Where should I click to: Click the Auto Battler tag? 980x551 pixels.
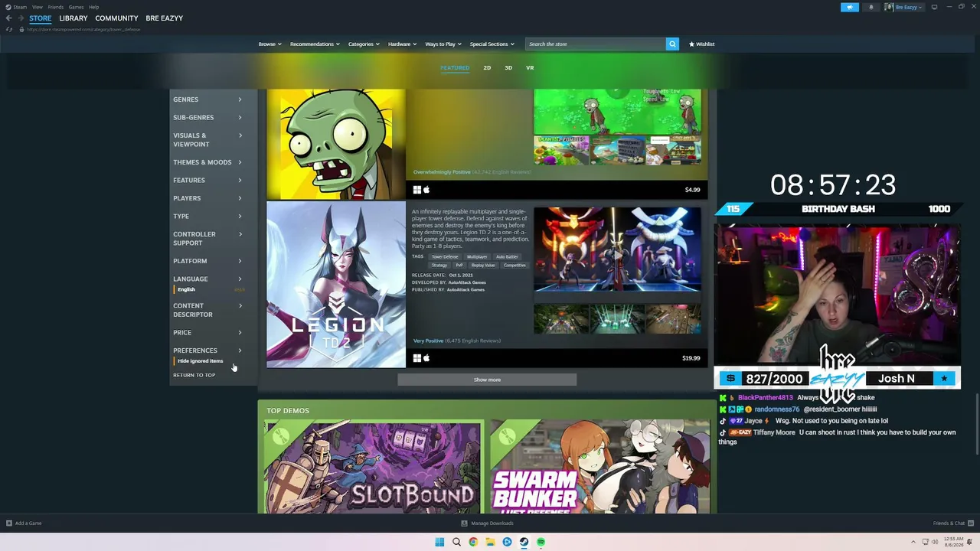(507, 257)
